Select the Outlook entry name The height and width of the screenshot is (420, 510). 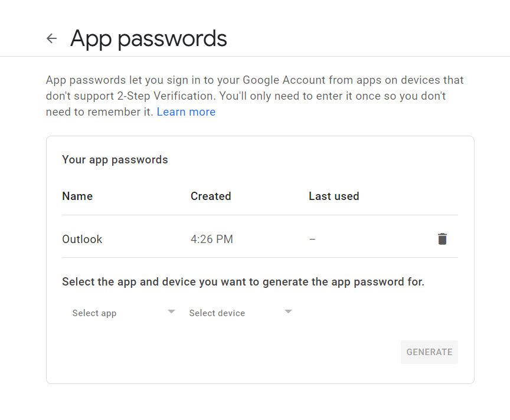(82, 239)
